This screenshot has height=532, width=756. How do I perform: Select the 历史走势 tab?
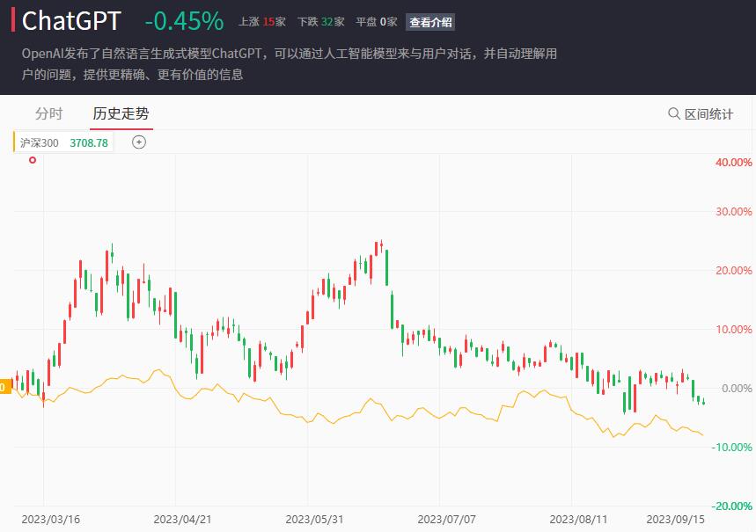coord(121,113)
